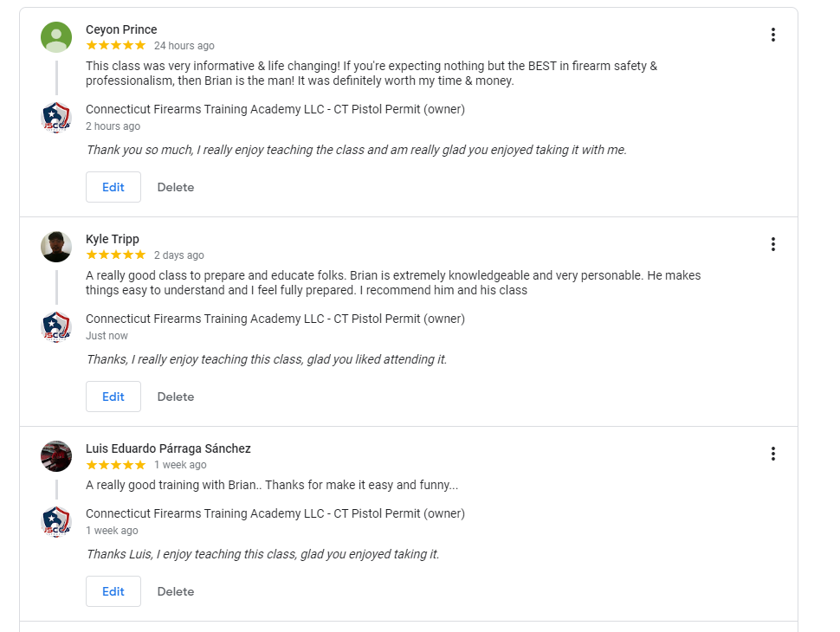This screenshot has width=840, height=632.
Task: Open Ceyon Prince reviewer name
Action: coord(121,29)
